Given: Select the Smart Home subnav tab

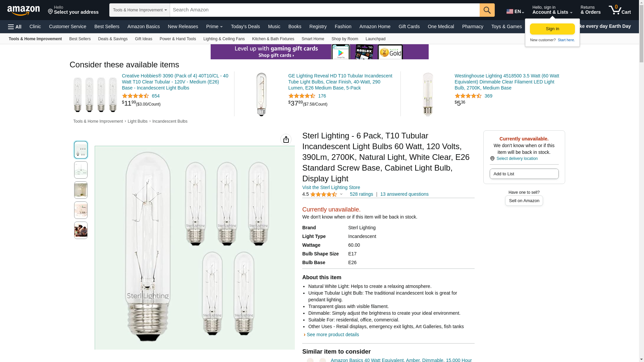Looking at the screenshot, I should (x=313, y=39).
